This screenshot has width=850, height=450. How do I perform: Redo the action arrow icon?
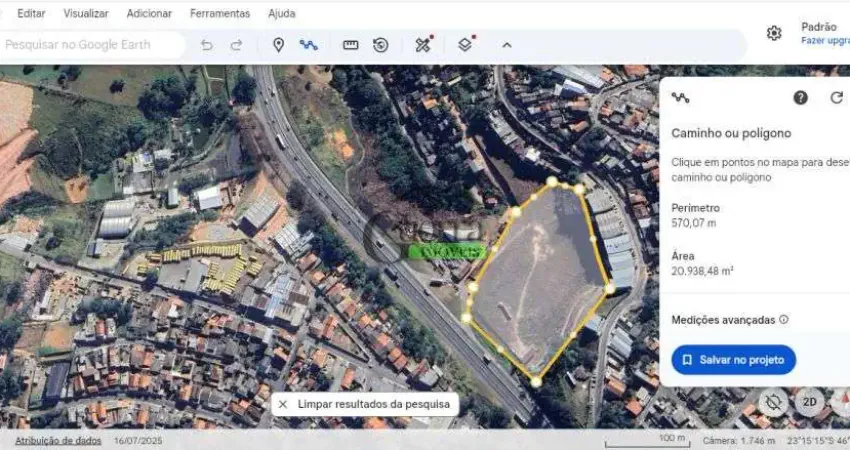click(x=236, y=45)
